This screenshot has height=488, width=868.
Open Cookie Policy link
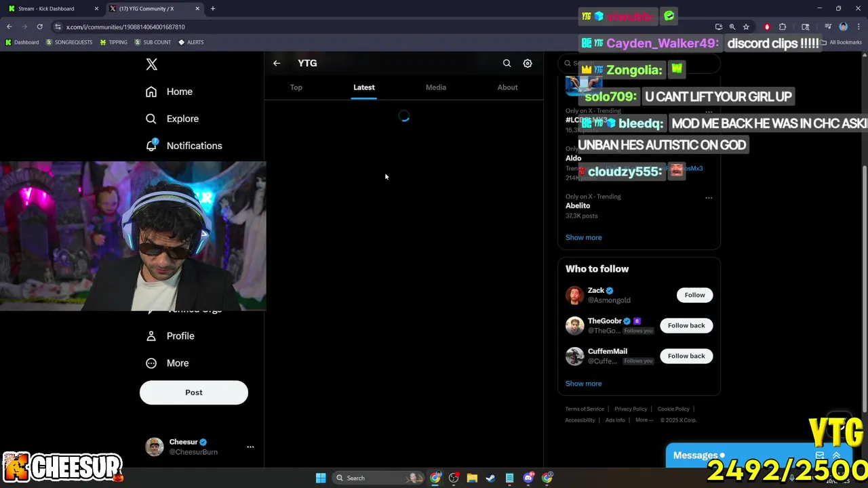click(673, 409)
